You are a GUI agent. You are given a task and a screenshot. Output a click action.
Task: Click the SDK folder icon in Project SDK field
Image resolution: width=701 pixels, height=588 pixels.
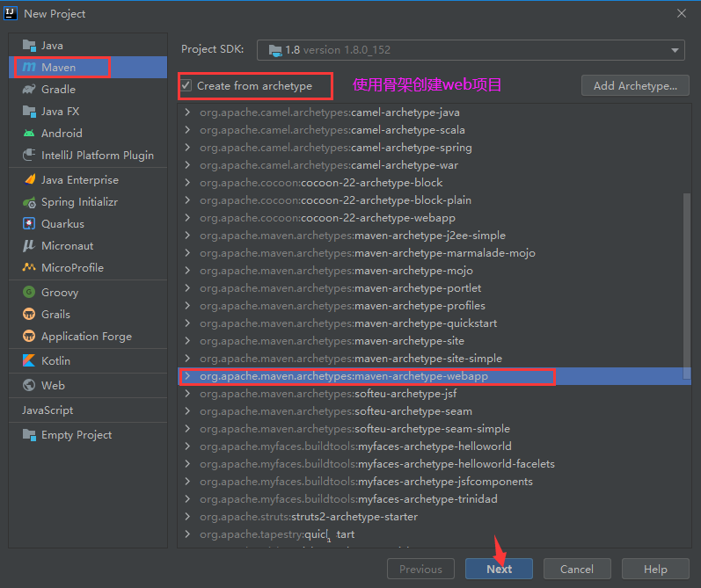(275, 50)
